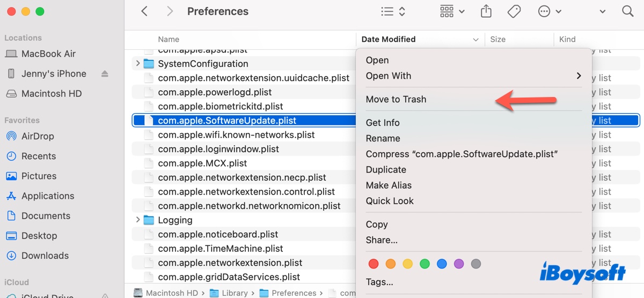Eject Jenny's iPhone

pos(105,73)
